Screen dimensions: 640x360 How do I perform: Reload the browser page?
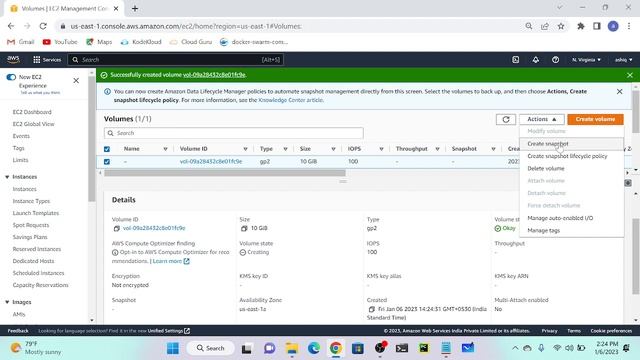(x=43, y=26)
